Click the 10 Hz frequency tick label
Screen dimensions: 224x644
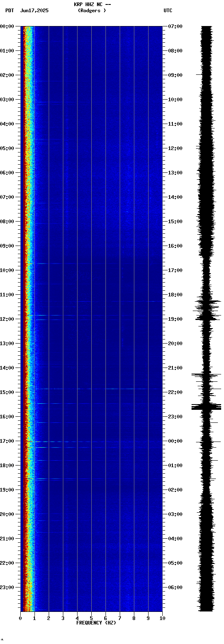[162, 618]
